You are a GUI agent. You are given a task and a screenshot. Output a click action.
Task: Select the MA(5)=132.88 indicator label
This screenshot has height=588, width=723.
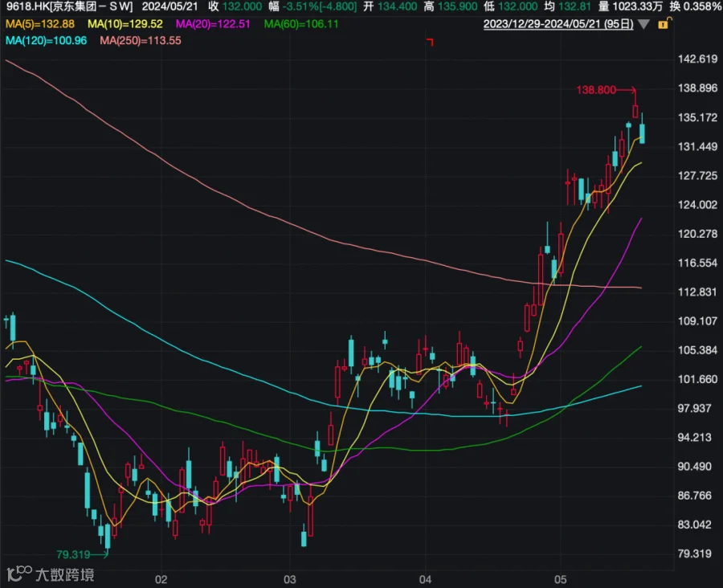(x=39, y=24)
